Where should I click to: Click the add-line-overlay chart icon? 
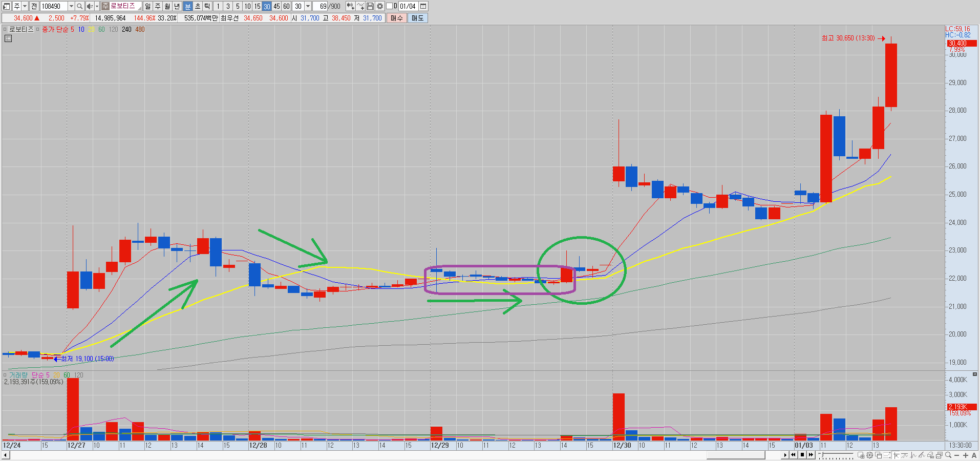(x=360, y=6)
